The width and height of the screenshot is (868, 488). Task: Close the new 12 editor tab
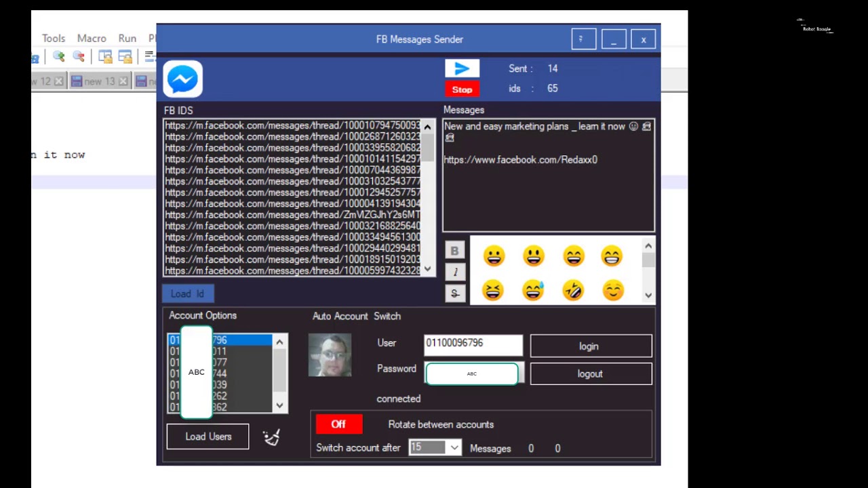coord(58,81)
